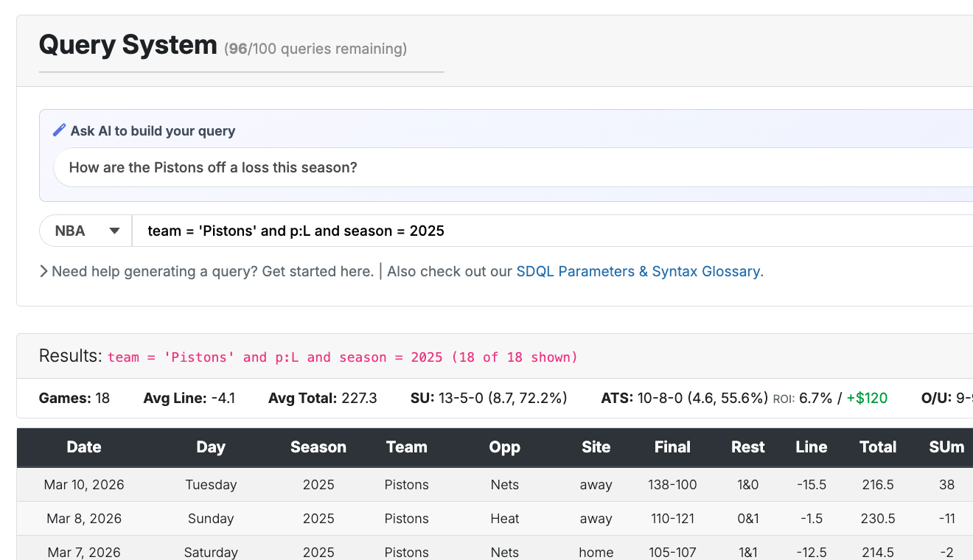This screenshot has height=560, width=973.
Task: Sort results by the Opp column
Action: click(x=504, y=447)
